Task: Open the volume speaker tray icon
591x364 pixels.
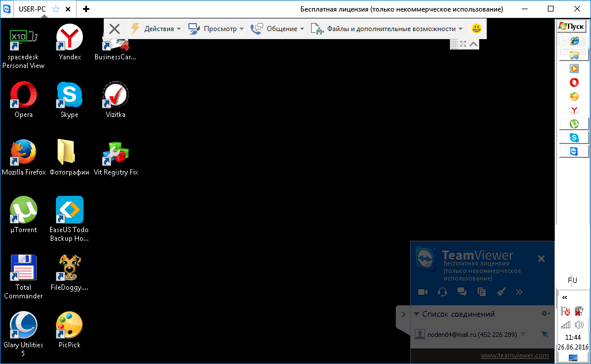Action: (x=579, y=325)
